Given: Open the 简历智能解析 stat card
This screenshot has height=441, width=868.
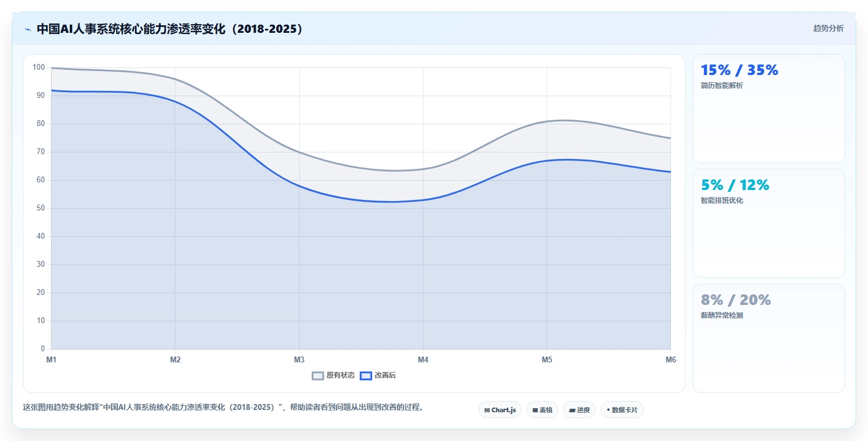Looking at the screenshot, I should pos(768,108).
